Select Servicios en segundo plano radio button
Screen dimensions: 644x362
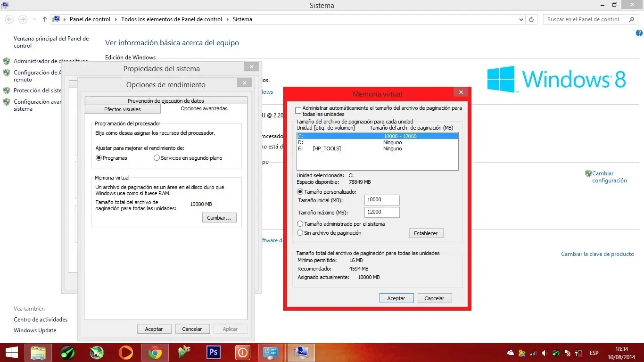[x=157, y=158]
